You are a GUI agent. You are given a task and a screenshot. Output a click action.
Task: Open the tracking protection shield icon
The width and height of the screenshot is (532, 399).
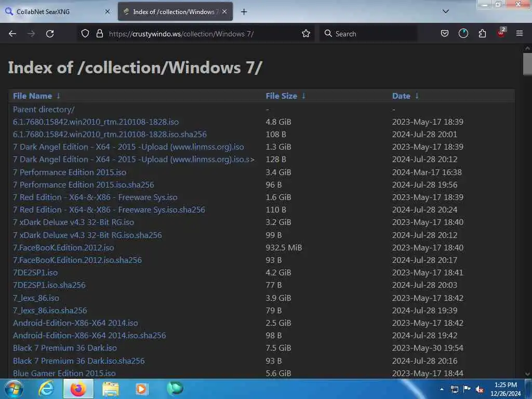(85, 33)
